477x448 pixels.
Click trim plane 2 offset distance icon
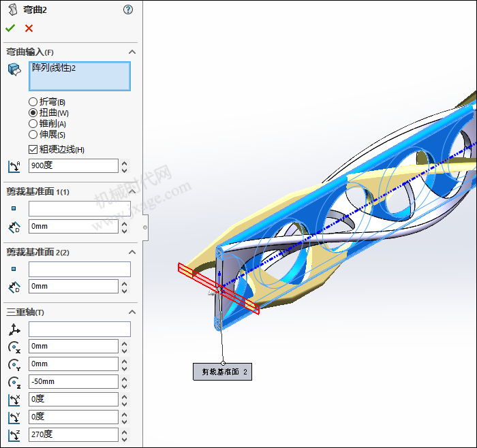click(x=14, y=287)
